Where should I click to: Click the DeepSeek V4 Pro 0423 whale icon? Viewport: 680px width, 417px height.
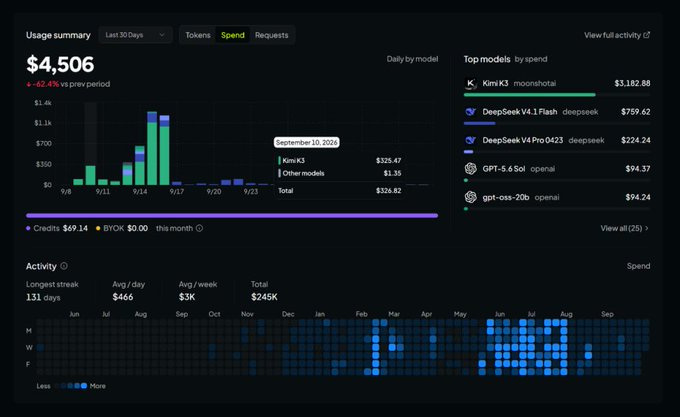click(x=471, y=140)
